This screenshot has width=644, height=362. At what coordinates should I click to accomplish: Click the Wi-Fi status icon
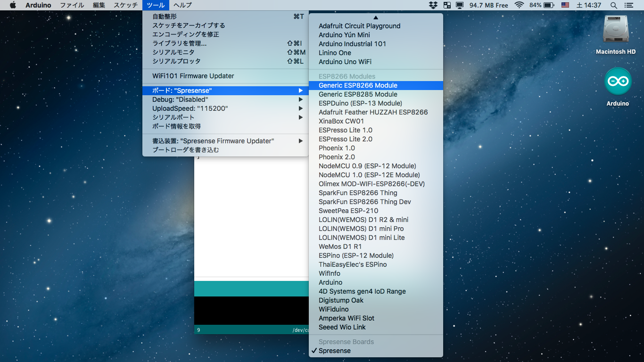[520, 5]
